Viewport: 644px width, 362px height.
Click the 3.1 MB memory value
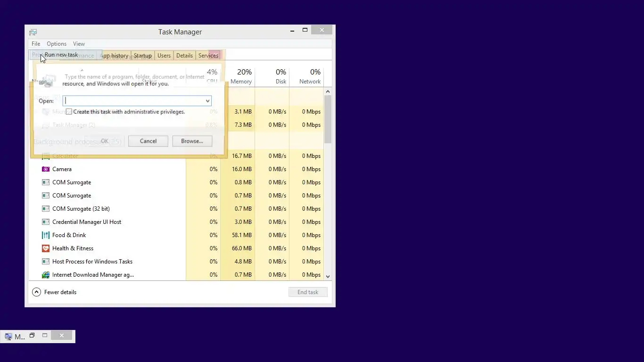pyautogui.click(x=243, y=112)
